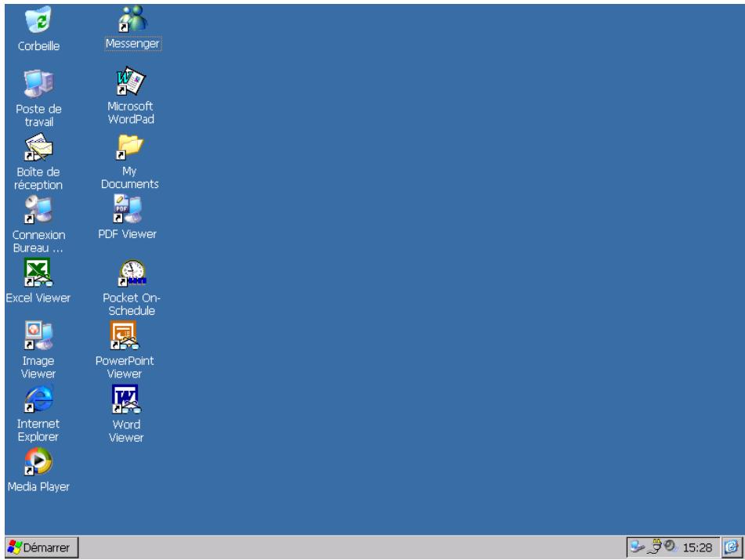
Task: Click the network connection tray icon
Action: 637,547
